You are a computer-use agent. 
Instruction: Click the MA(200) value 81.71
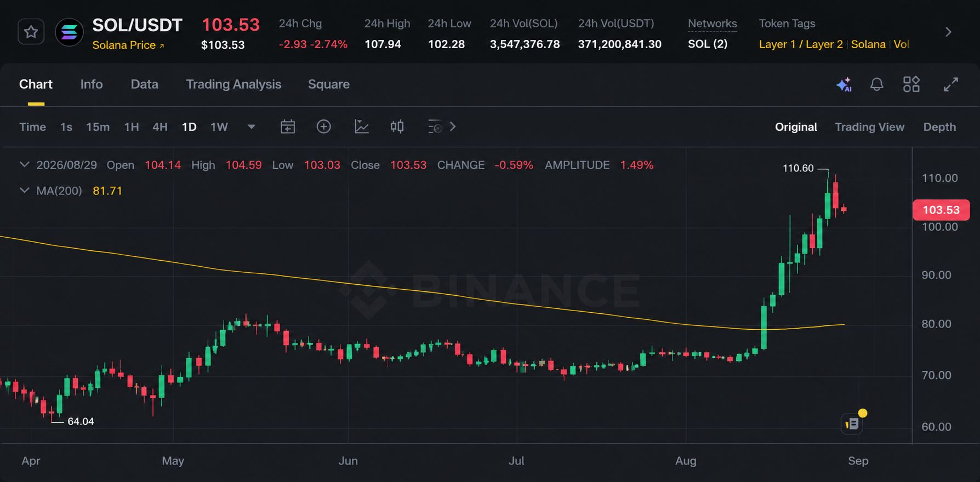[x=107, y=191]
